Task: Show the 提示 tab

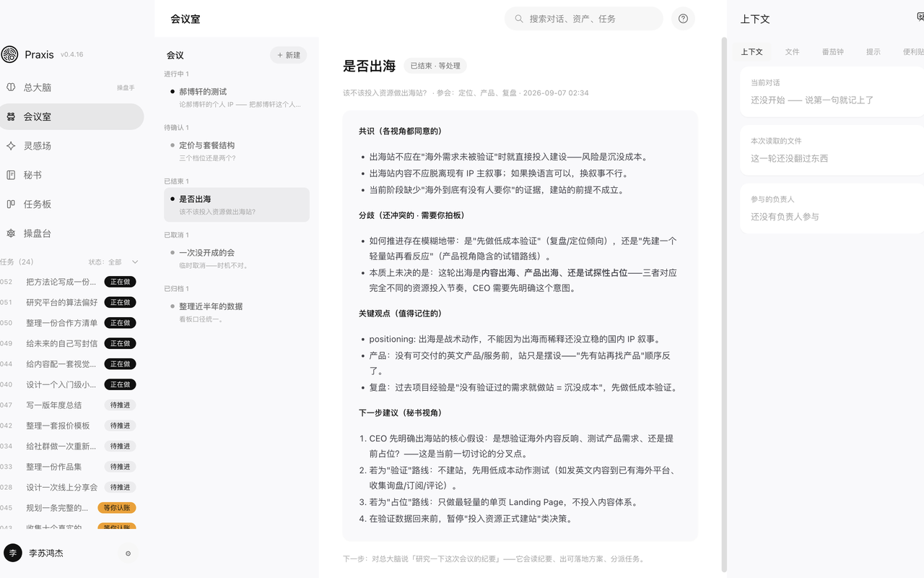Action: point(873,52)
